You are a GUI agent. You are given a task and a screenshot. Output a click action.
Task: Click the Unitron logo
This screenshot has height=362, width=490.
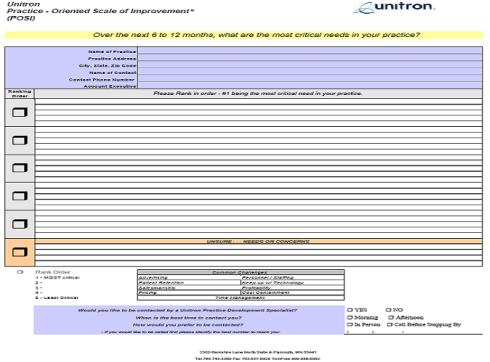pos(394,7)
